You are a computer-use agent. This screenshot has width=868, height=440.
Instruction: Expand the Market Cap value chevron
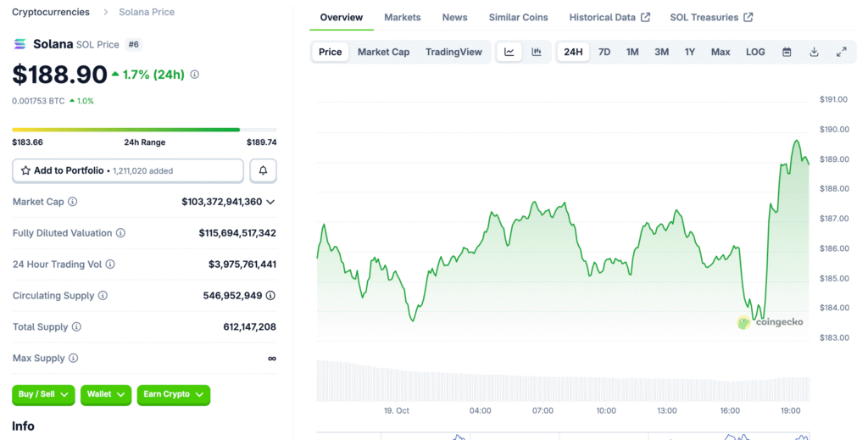270,202
